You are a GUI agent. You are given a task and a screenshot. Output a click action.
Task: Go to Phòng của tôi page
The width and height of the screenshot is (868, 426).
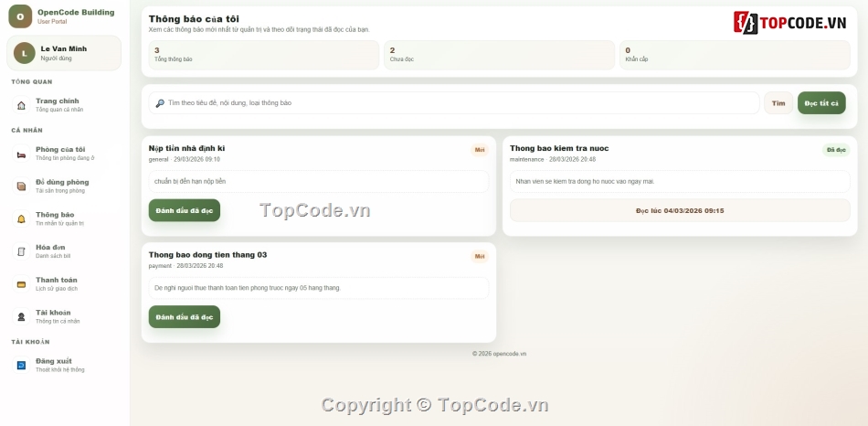point(64,154)
